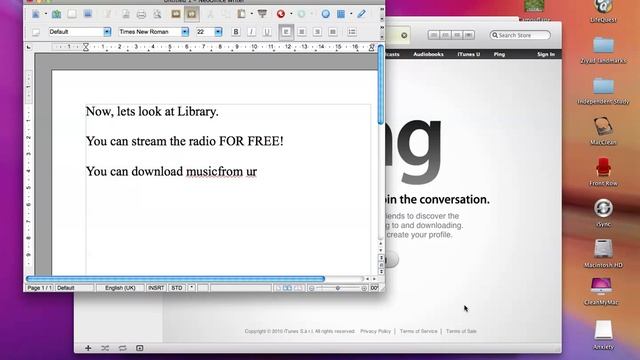Dismiss iTunes status display with X icon
The height and width of the screenshot is (360, 640).
pos(404,36)
